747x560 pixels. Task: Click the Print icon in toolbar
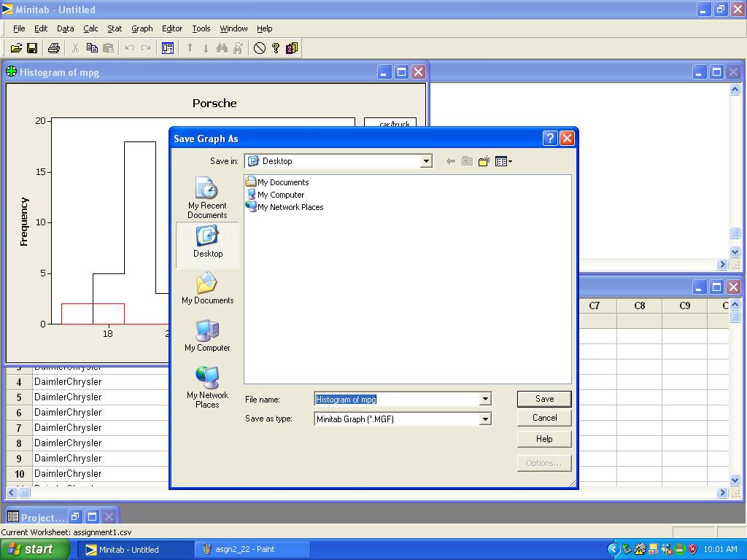(53, 48)
